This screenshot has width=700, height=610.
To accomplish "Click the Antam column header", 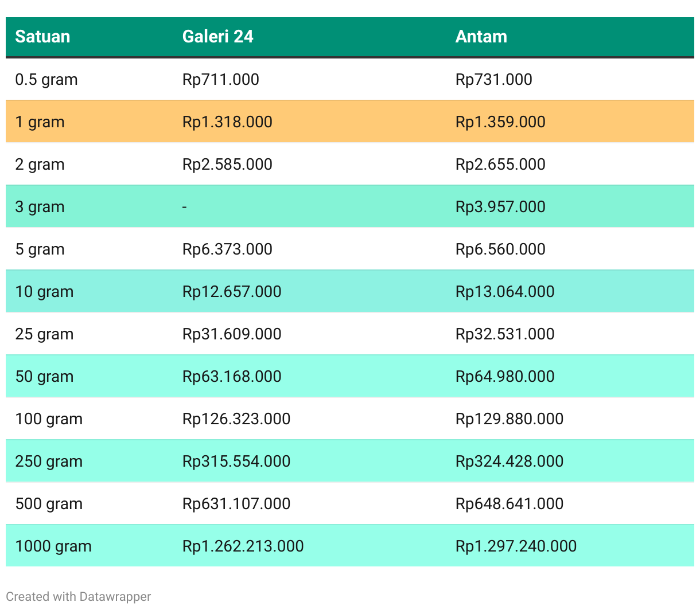I will pyautogui.click(x=481, y=37).
